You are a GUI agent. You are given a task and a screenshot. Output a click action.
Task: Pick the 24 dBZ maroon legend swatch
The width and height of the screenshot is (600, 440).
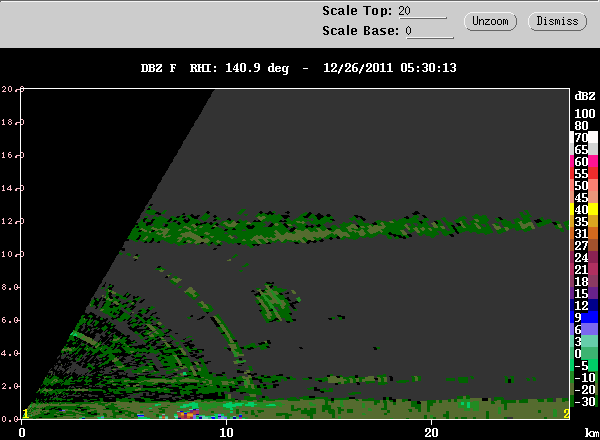[593, 257]
